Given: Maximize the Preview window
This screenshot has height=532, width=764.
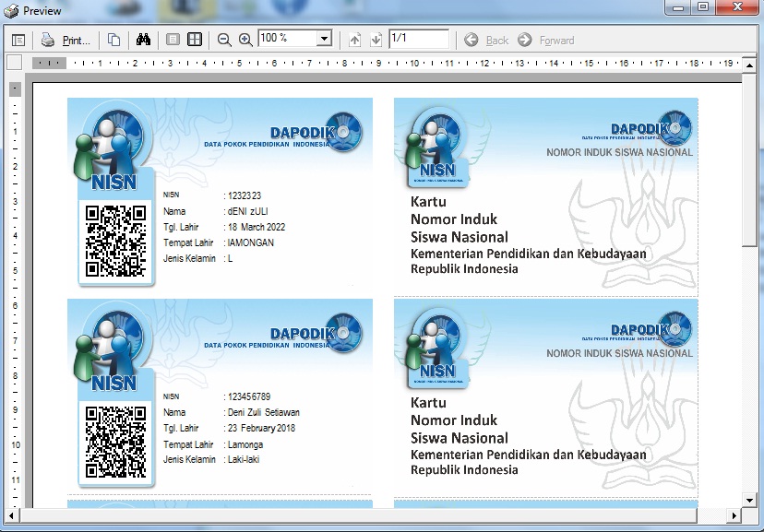Looking at the screenshot, I should coord(703,6).
